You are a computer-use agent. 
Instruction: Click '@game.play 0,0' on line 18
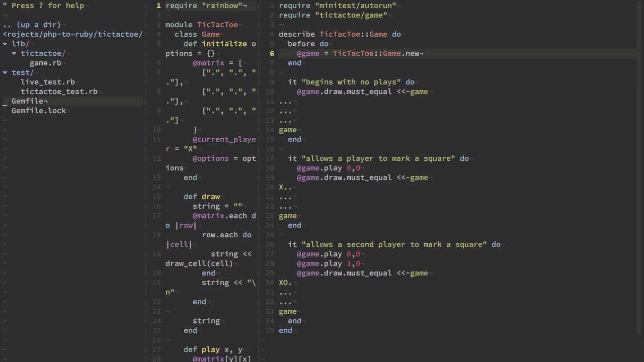329,168
